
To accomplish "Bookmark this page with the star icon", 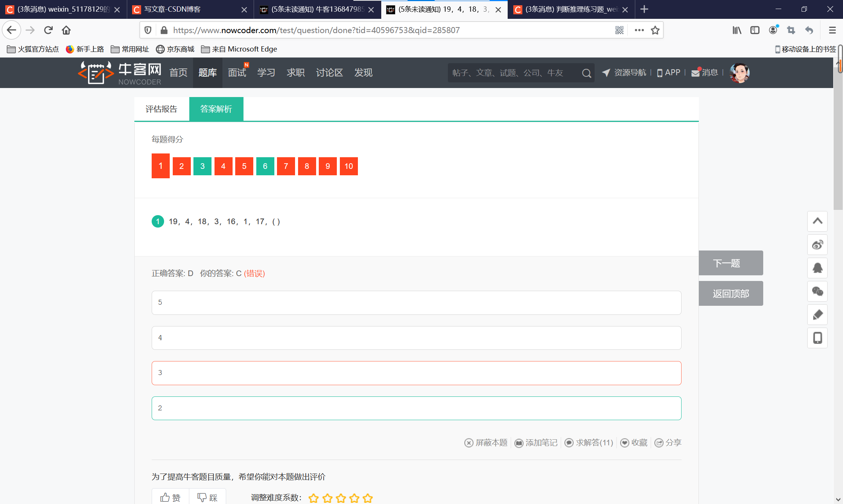I will (655, 30).
